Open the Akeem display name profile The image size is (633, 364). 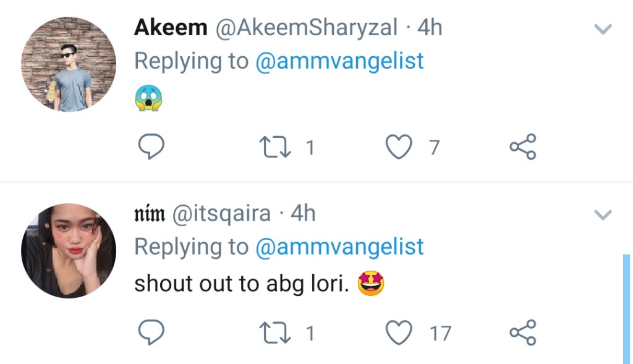coord(171,28)
